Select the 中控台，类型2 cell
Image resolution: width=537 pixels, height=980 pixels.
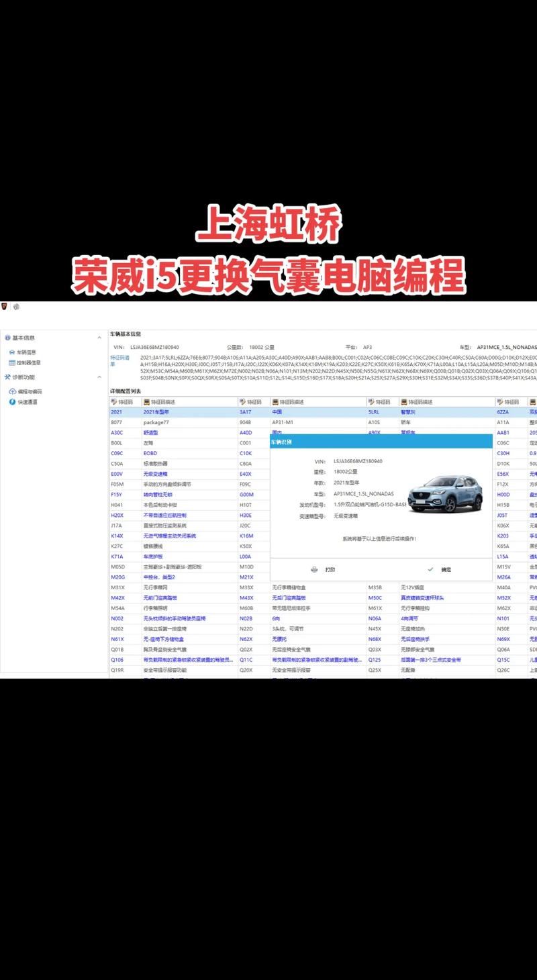(189, 577)
